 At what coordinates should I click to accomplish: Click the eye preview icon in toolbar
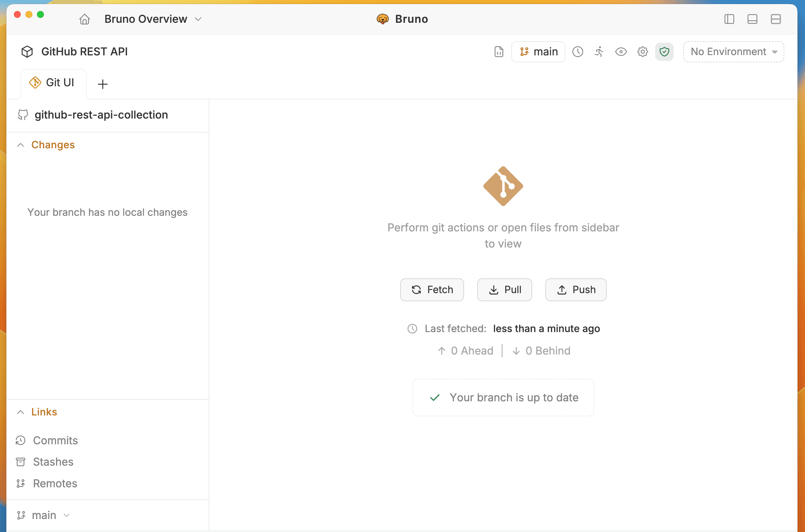(620, 52)
